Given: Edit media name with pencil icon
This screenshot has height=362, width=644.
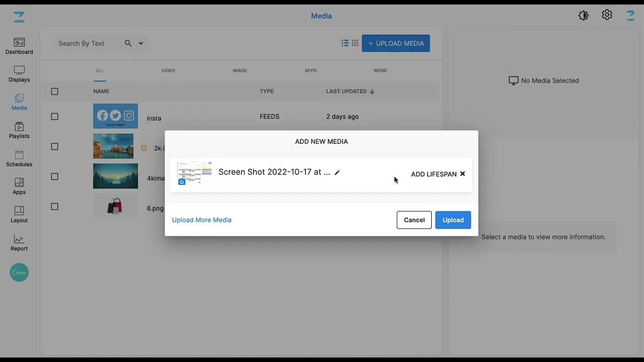Looking at the screenshot, I should click(x=337, y=172).
